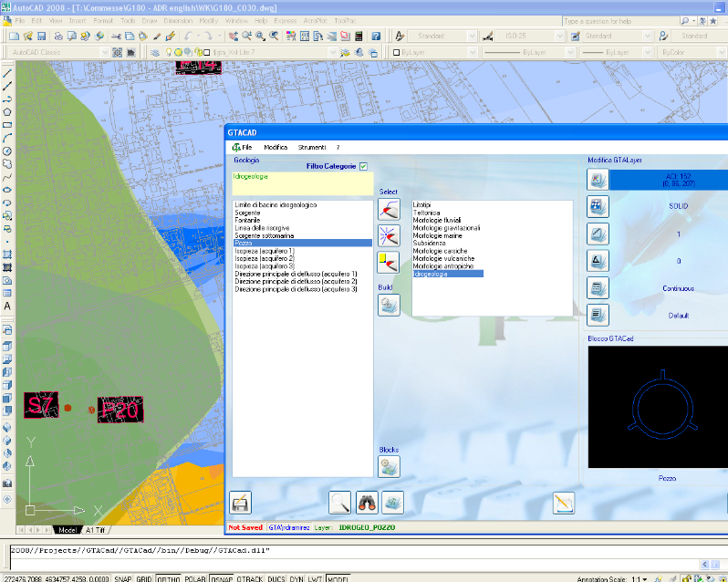Screen dimensions: 728x582
Task: Toggle OTRACK in status bar
Action: (x=250, y=578)
